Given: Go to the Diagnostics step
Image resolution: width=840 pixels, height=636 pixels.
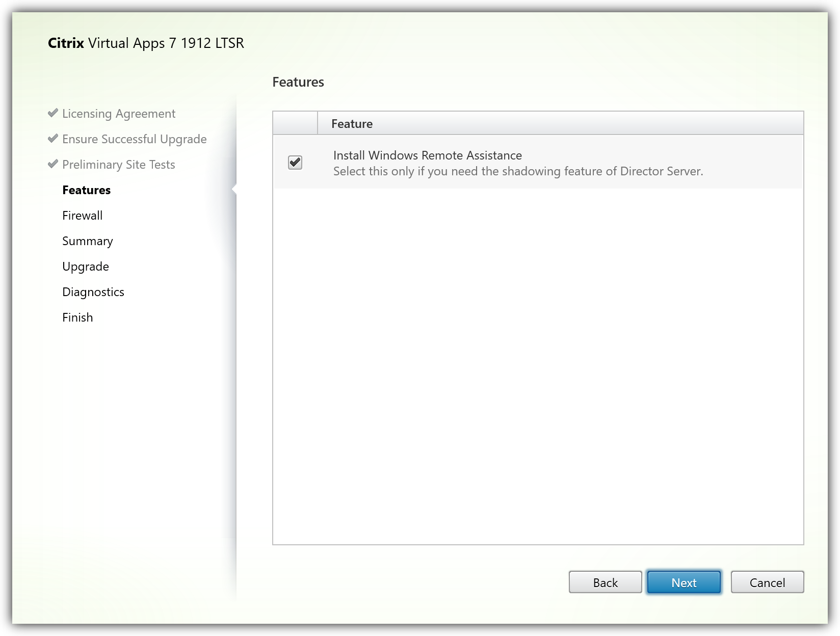Looking at the screenshot, I should coord(93,292).
